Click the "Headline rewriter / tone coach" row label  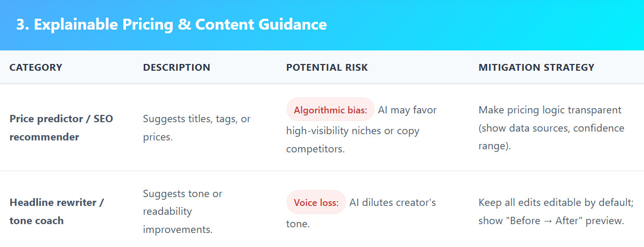click(x=56, y=211)
